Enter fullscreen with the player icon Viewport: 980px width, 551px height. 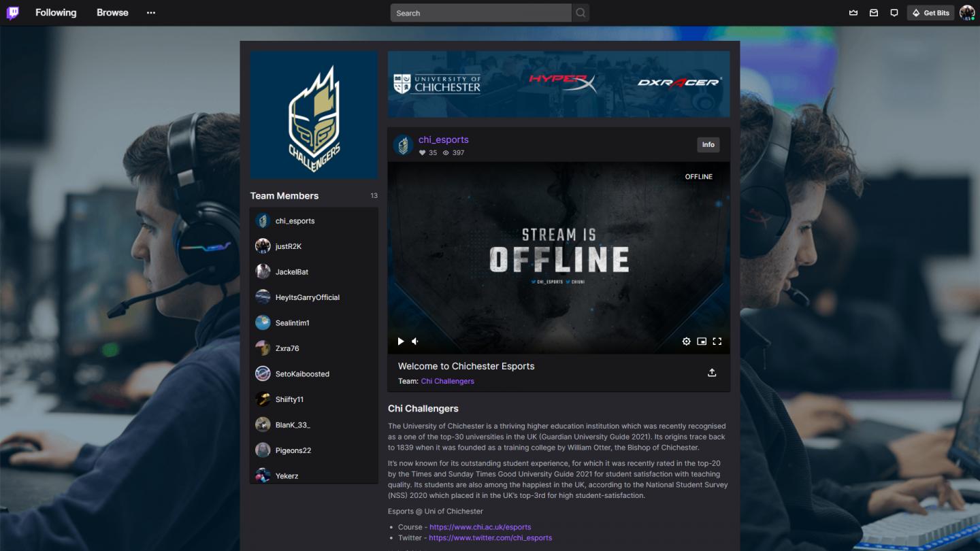coord(717,341)
